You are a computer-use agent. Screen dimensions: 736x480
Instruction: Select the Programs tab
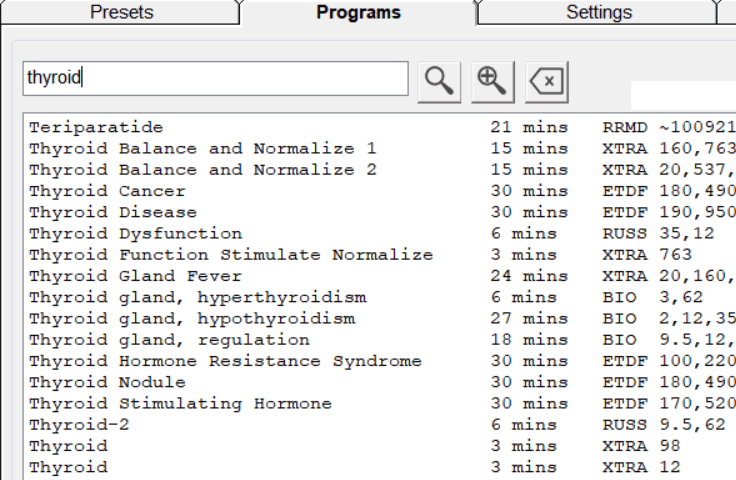358,12
